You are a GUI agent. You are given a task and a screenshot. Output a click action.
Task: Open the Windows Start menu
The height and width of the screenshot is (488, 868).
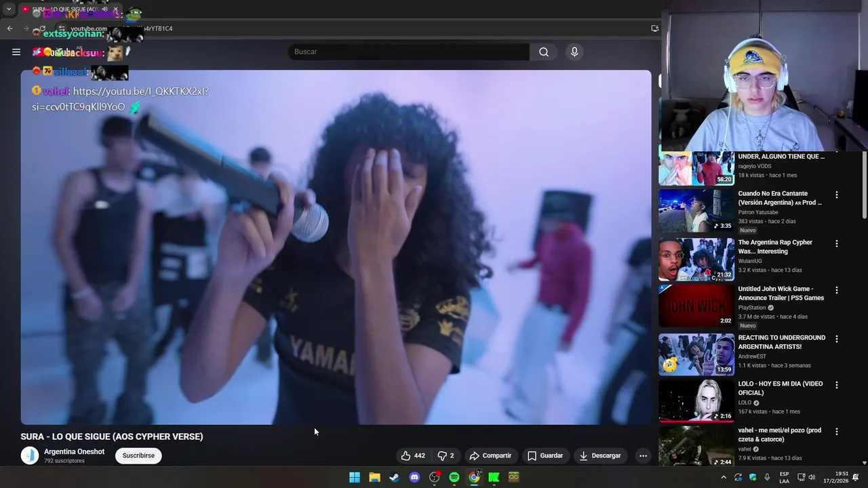click(355, 477)
